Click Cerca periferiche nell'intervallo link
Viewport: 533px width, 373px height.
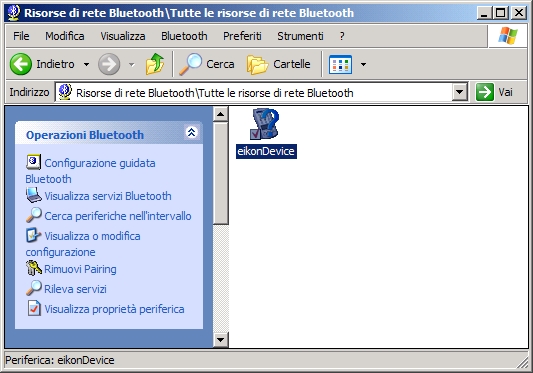tap(118, 216)
